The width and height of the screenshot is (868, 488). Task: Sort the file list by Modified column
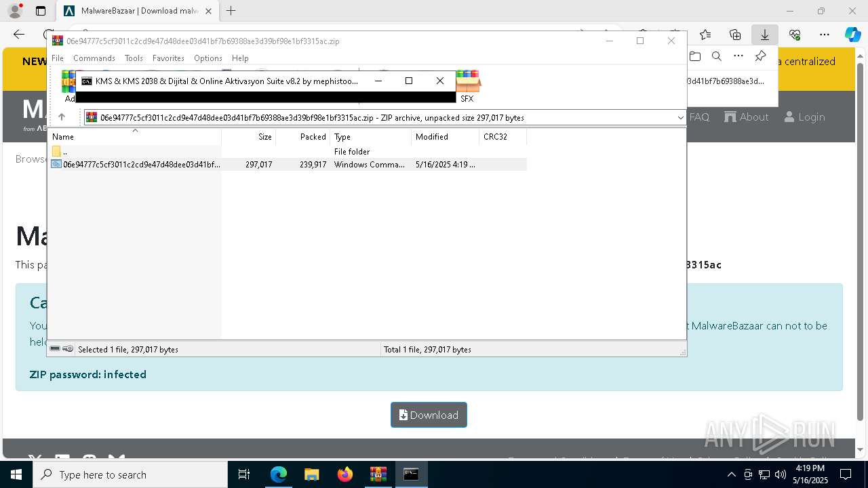(x=446, y=137)
